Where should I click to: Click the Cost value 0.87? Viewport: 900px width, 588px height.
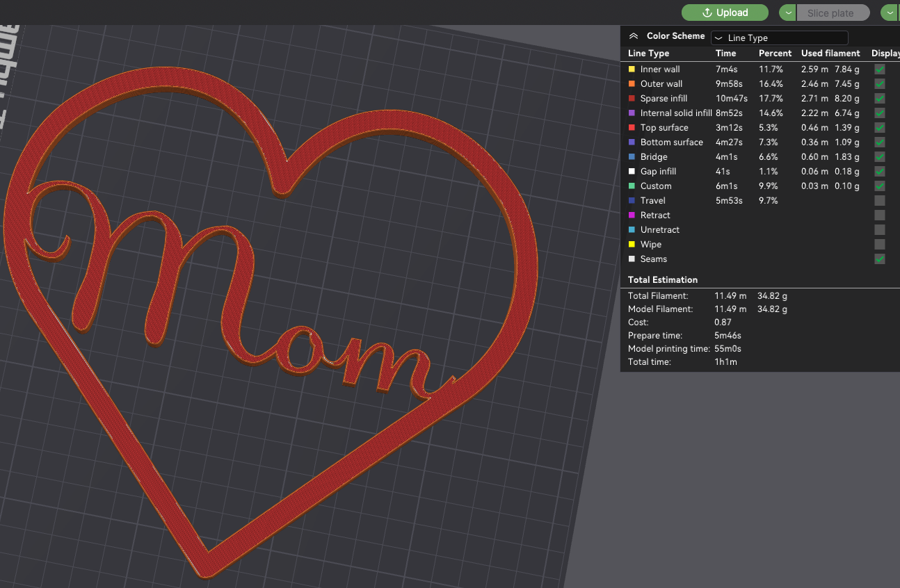(723, 322)
